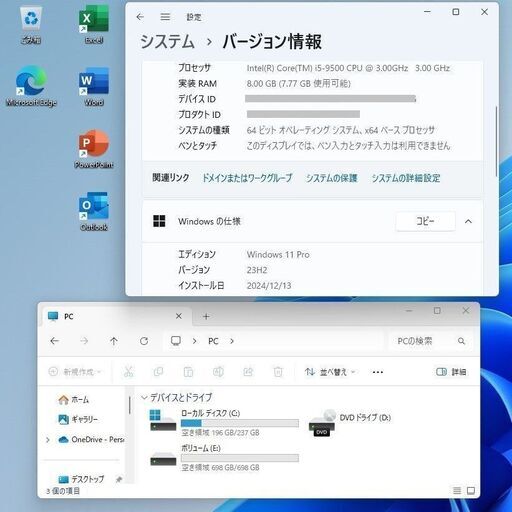Click the Delete trash icon in Explorer toolbar

[x=278, y=372]
